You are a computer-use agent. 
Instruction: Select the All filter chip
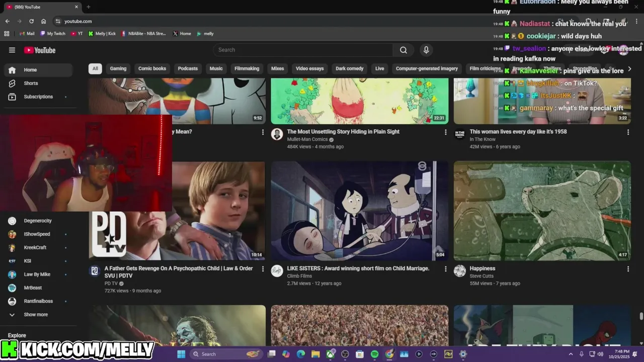click(x=95, y=68)
